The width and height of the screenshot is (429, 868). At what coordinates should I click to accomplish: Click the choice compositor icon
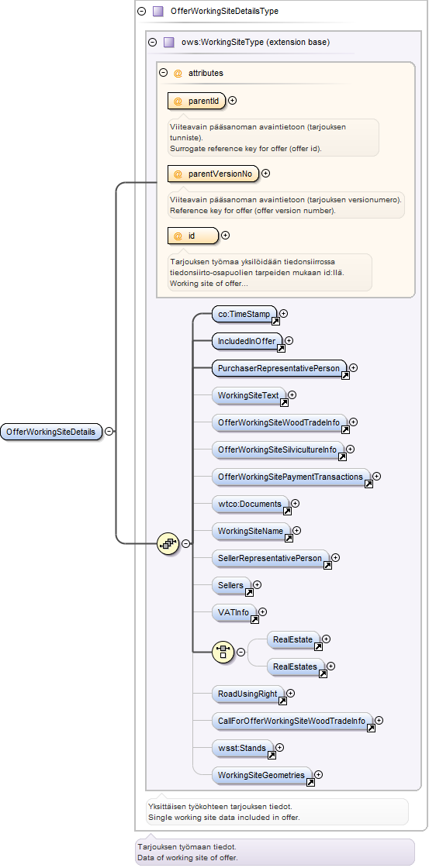(223, 652)
